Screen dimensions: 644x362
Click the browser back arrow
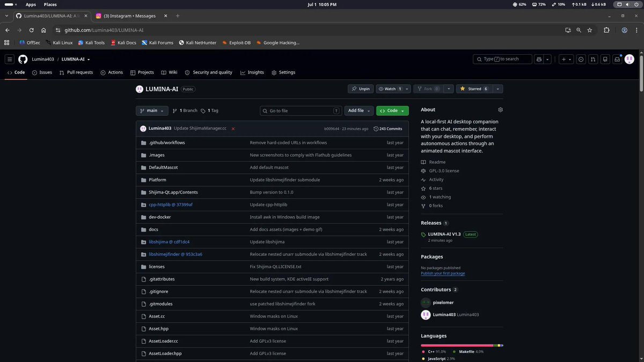coord(8,30)
